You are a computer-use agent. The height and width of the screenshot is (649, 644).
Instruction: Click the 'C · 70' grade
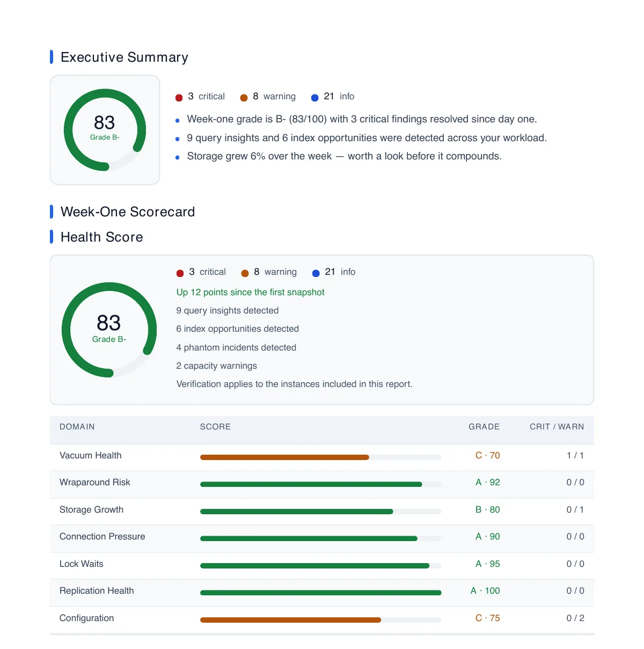(x=487, y=455)
